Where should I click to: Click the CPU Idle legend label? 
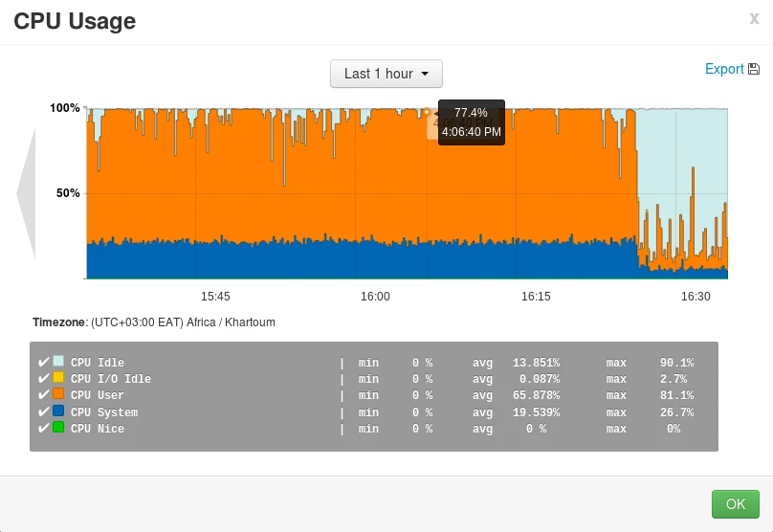(x=98, y=363)
